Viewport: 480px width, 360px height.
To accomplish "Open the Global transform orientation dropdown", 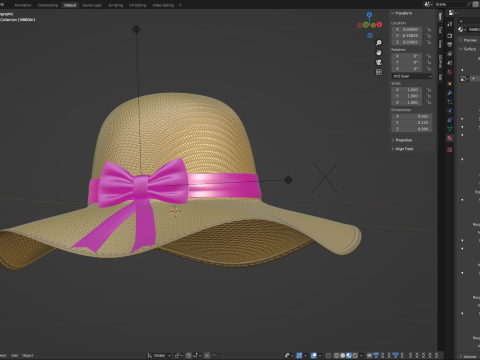I will click(159, 355).
